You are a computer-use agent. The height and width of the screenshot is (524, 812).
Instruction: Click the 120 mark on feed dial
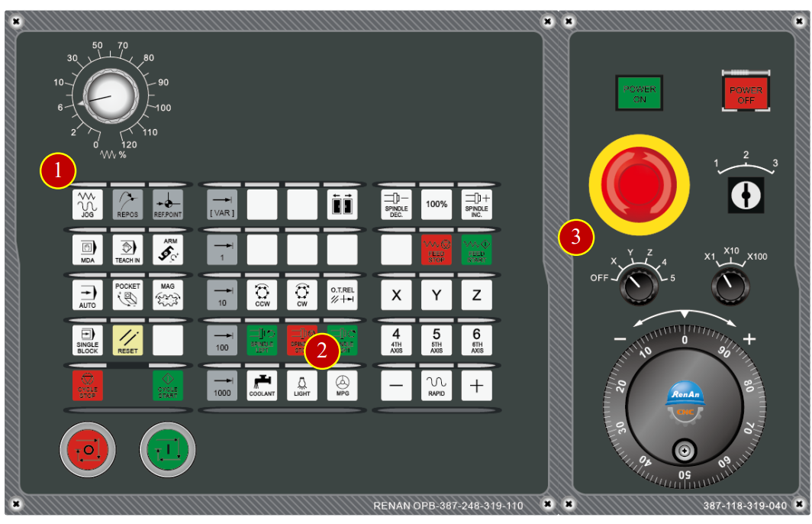[x=129, y=144]
